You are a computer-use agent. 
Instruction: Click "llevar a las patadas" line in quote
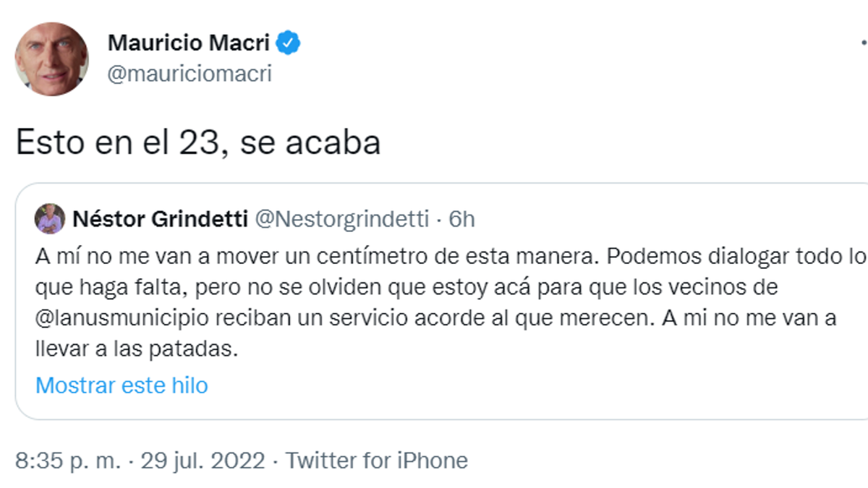tap(136, 350)
